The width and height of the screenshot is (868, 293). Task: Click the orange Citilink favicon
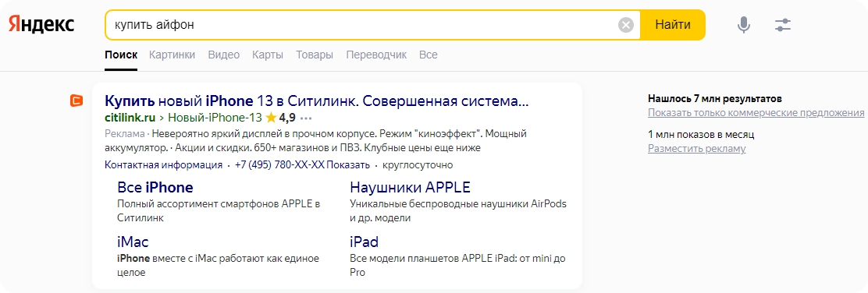[76, 101]
